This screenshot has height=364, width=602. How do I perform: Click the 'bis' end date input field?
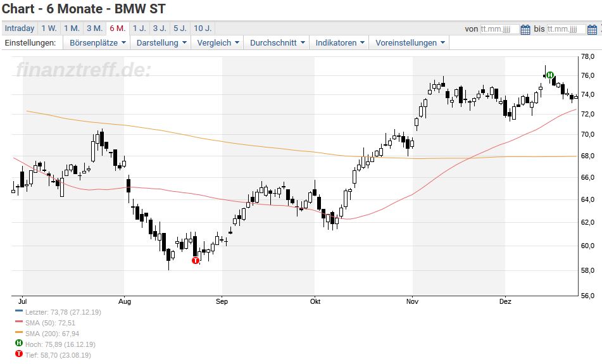pos(567,29)
